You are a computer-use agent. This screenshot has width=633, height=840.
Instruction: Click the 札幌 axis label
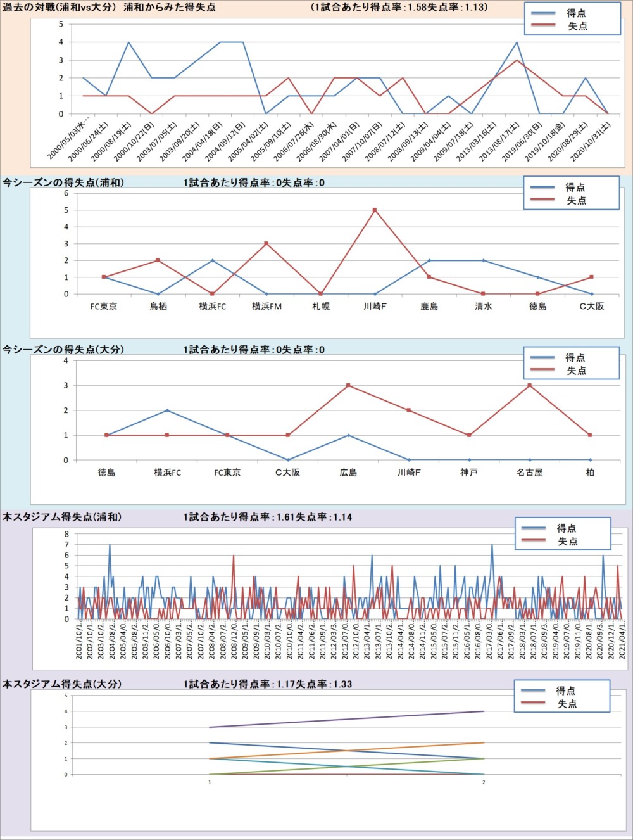pos(321,307)
